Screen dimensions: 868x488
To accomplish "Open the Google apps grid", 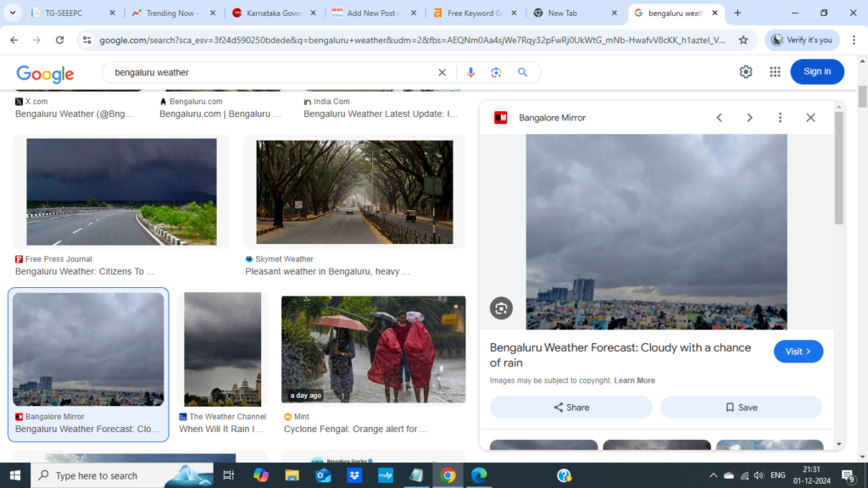I will 775,71.
